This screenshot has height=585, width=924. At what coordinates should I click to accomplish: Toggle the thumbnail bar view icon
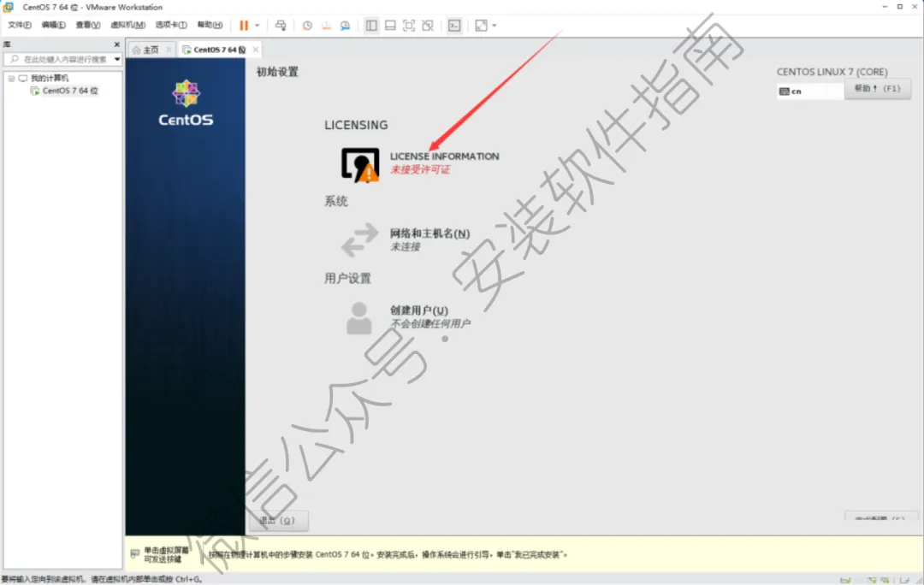tap(390, 26)
